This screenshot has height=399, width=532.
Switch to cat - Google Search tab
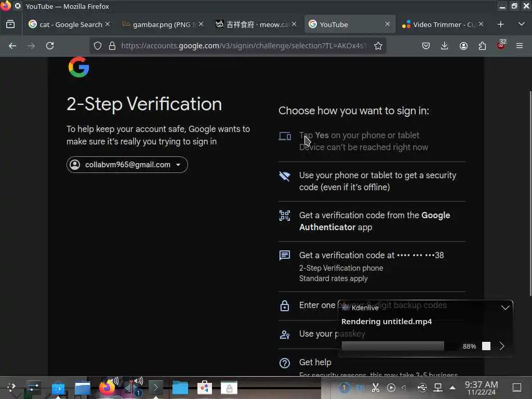(x=69, y=24)
